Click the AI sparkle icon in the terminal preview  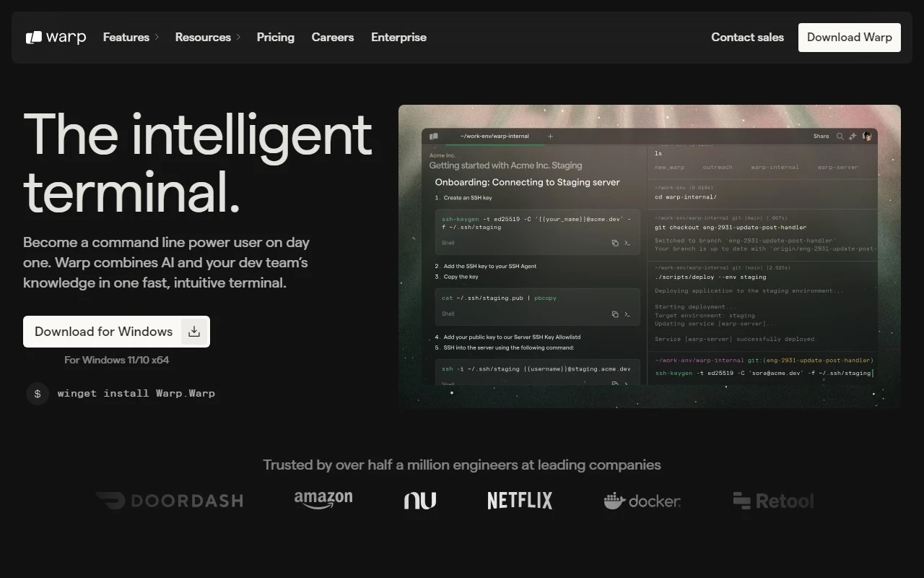click(853, 136)
